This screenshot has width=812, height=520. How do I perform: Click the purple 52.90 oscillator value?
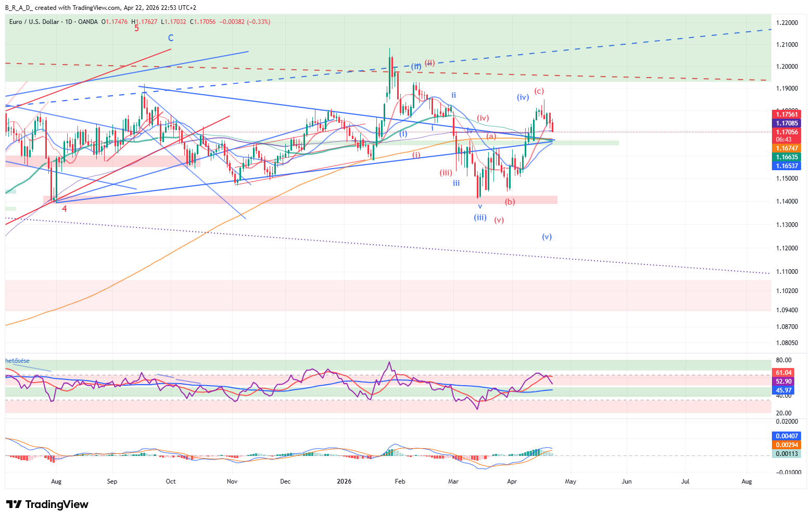pos(783,382)
